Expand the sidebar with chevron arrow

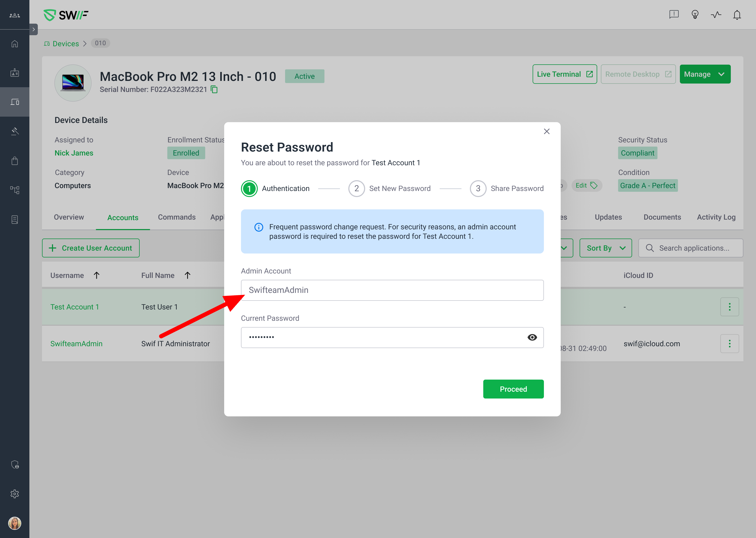(x=33, y=29)
